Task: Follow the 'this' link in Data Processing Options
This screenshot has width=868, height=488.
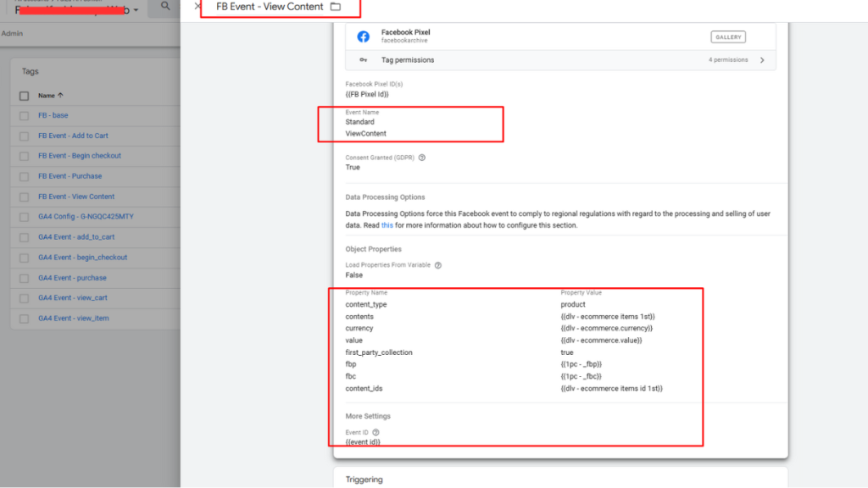Action: 387,225
